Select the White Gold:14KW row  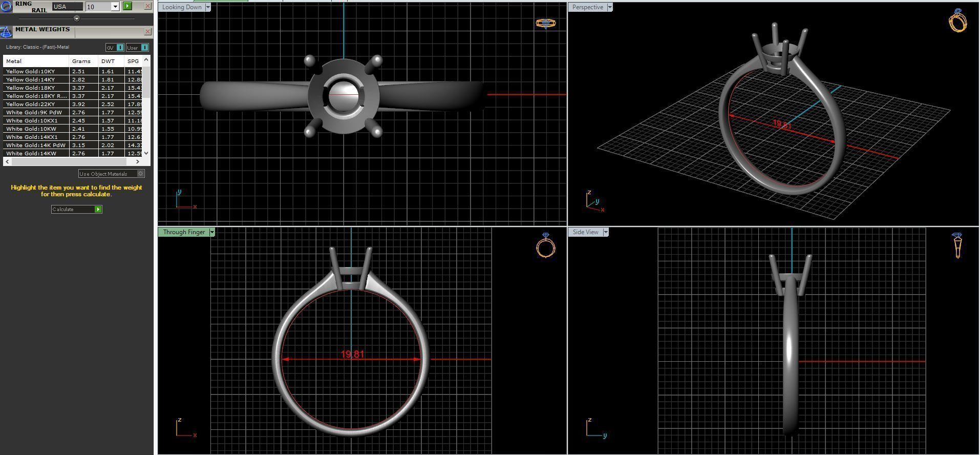click(73, 153)
